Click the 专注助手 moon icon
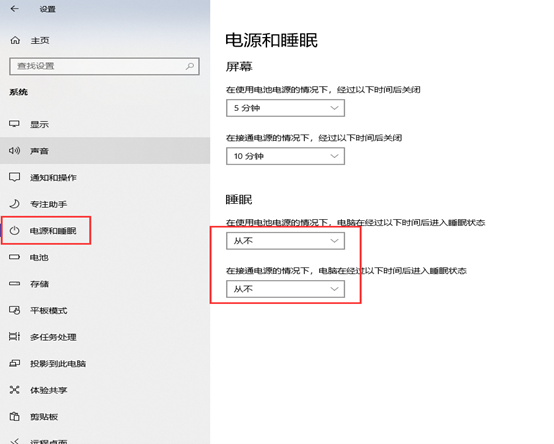The height and width of the screenshot is (444, 554). [x=14, y=204]
